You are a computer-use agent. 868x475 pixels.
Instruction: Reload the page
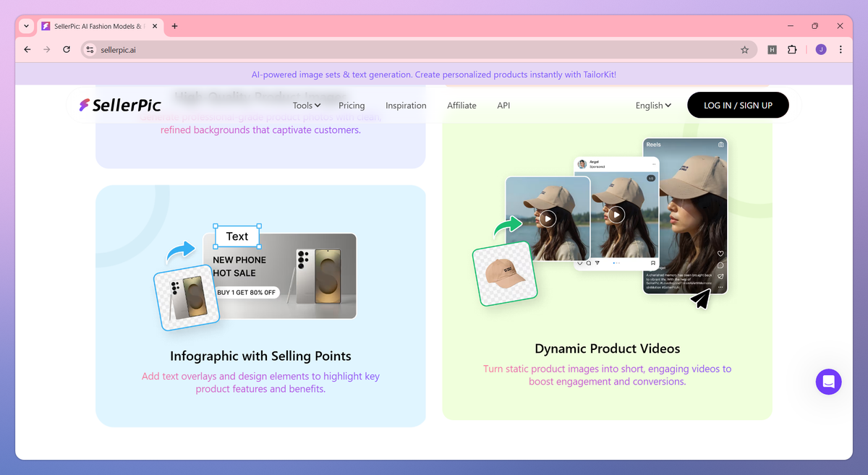pos(67,50)
